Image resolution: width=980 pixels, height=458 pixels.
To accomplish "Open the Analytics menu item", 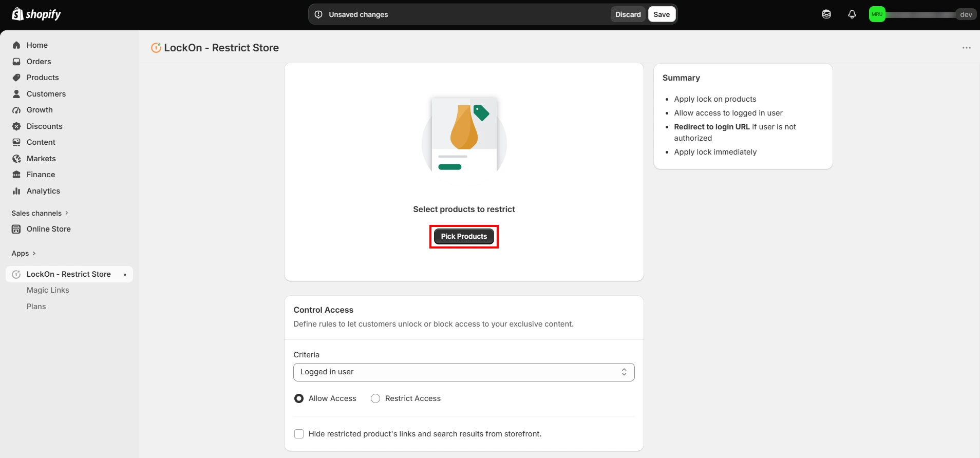I will [x=43, y=191].
